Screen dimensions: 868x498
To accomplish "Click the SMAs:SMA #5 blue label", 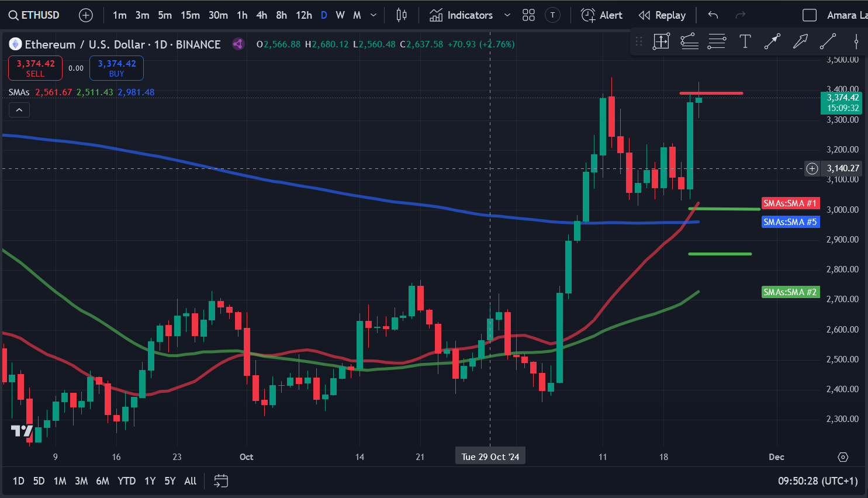I will tap(790, 222).
